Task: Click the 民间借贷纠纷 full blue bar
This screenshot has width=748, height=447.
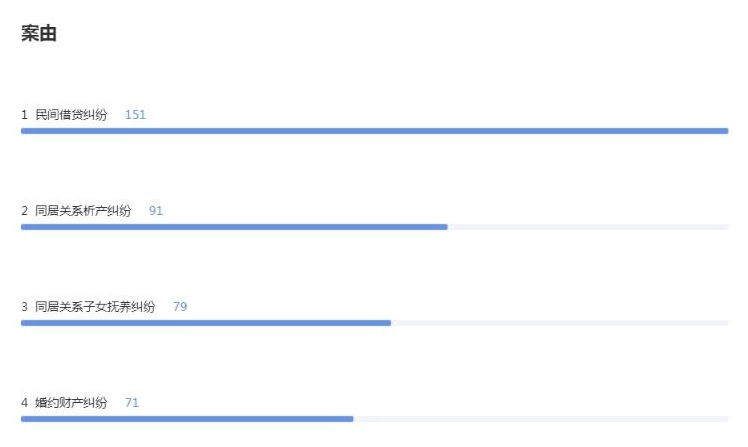Action: click(x=374, y=131)
